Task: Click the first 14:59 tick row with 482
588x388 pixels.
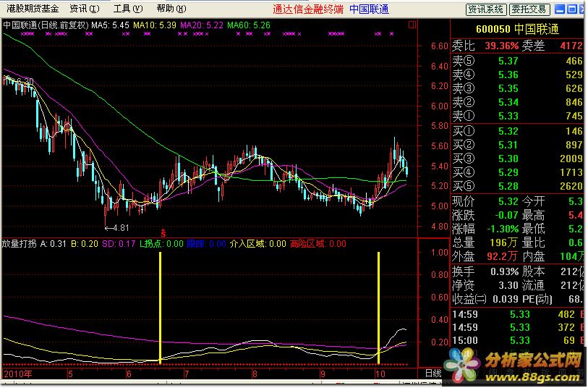Action: point(516,314)
